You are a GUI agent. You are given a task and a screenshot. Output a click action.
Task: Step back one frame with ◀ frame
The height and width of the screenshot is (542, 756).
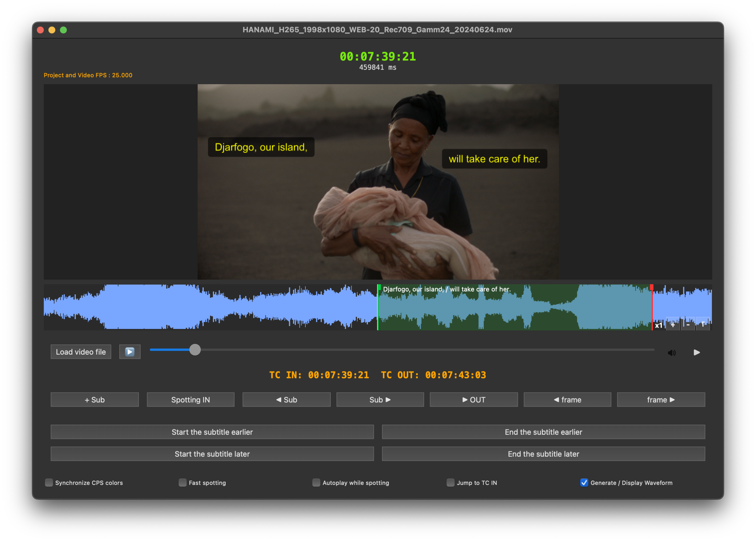[x=567, y=400]
